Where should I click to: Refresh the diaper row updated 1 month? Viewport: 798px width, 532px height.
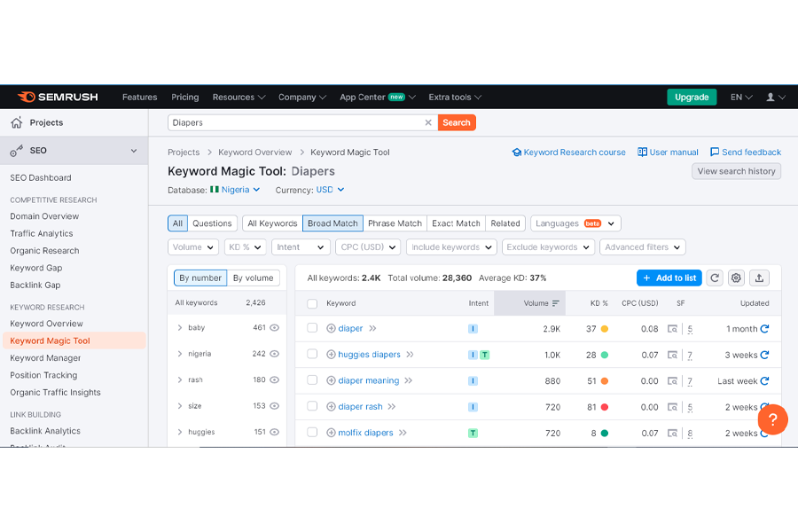point(764,329)
